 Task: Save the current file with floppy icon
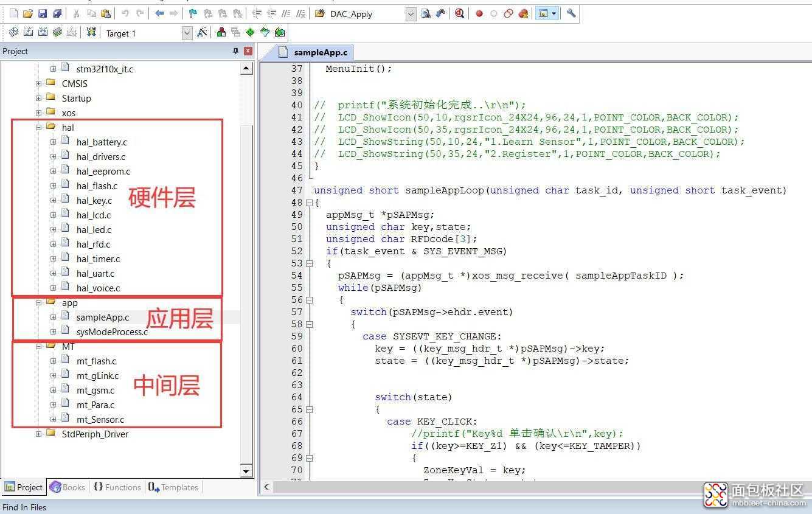click(43, 13)
